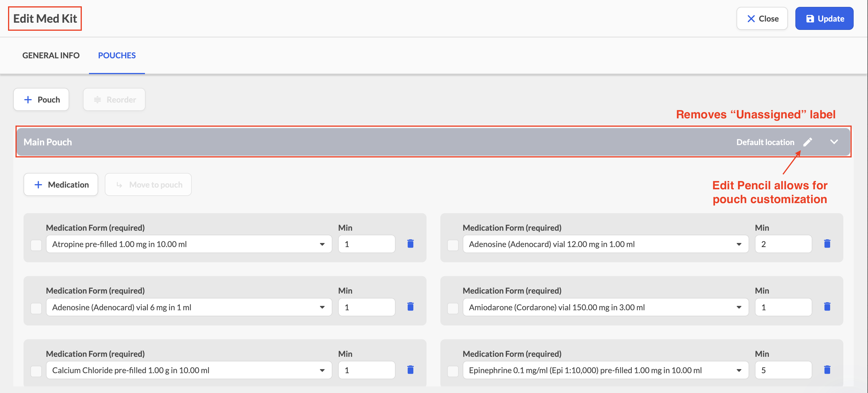868x393 pixels.
Task: Open the Atropine pre-filled medication form dropdown
Action: (189, 244)
